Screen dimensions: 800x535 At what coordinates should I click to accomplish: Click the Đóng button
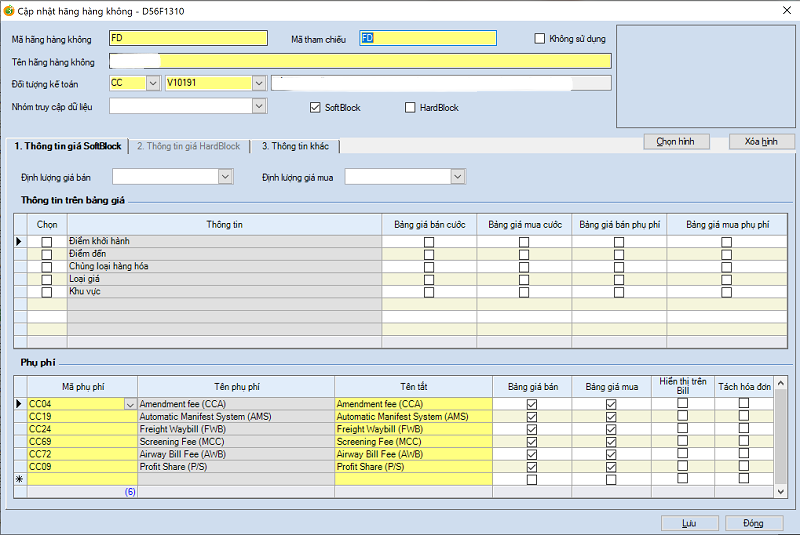click(x=753, y=523)
